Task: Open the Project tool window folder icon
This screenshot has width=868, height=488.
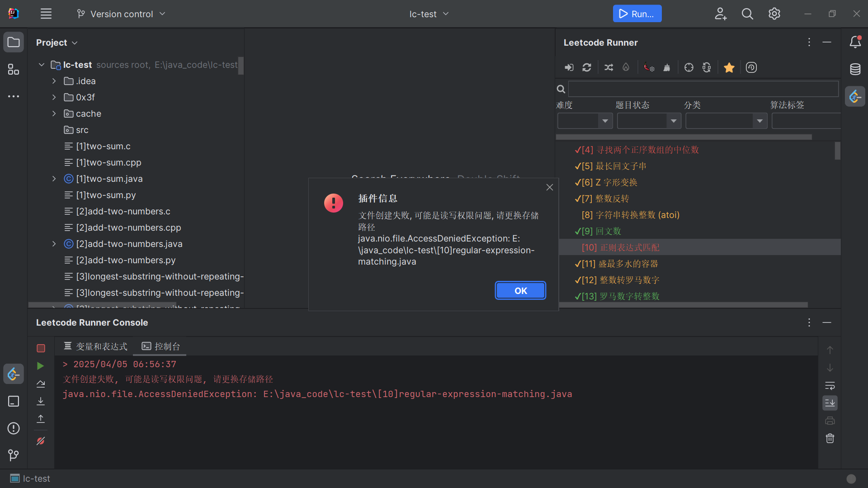Action: point(14,43)
